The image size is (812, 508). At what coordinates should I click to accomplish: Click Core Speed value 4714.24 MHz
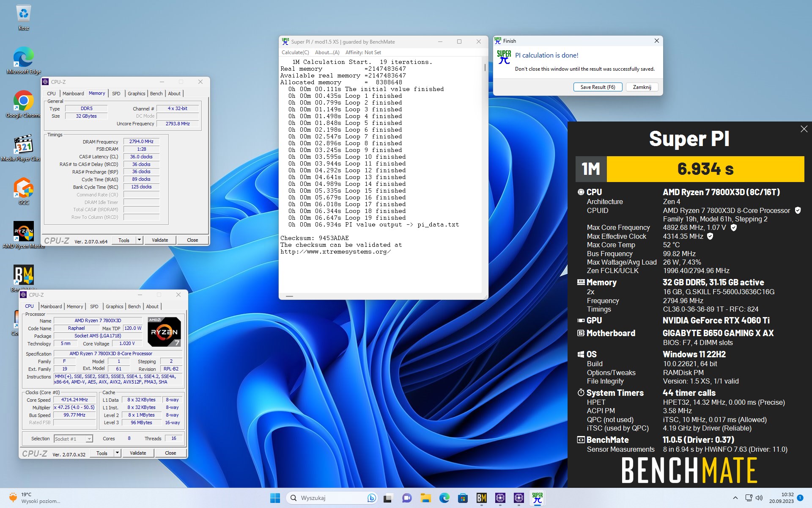click(74, 400)
